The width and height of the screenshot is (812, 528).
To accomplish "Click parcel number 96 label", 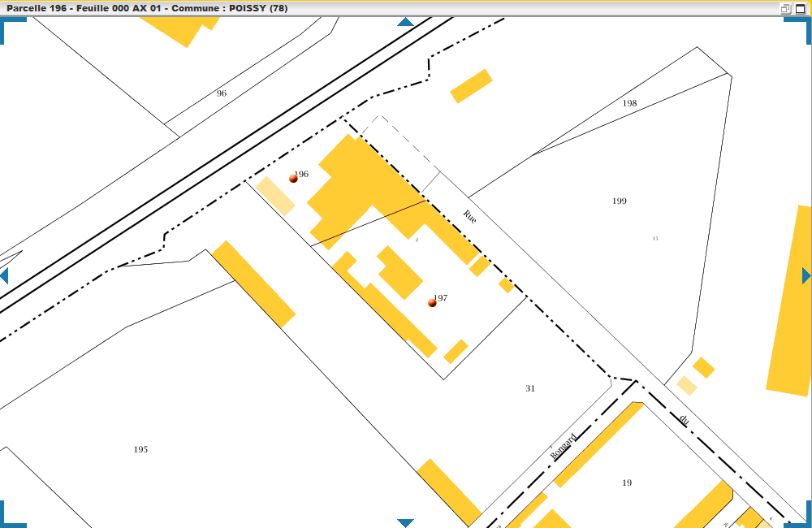I will (222, 93).
